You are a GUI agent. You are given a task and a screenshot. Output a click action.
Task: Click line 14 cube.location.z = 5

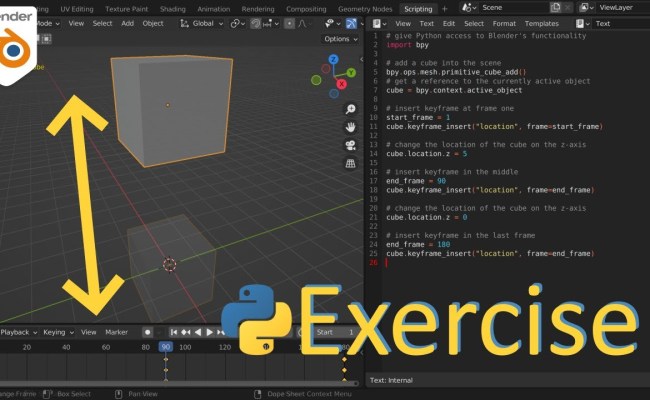[x=426, y=154]
